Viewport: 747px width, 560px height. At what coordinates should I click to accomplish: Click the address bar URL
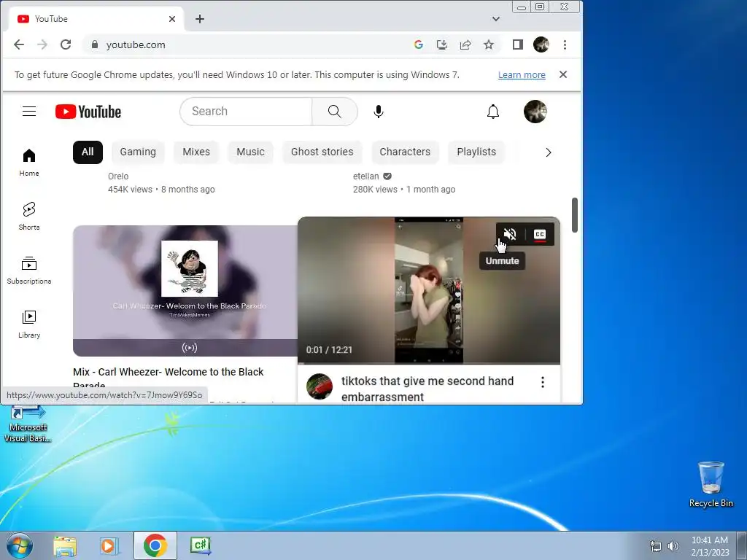click(x=135, y=44)
